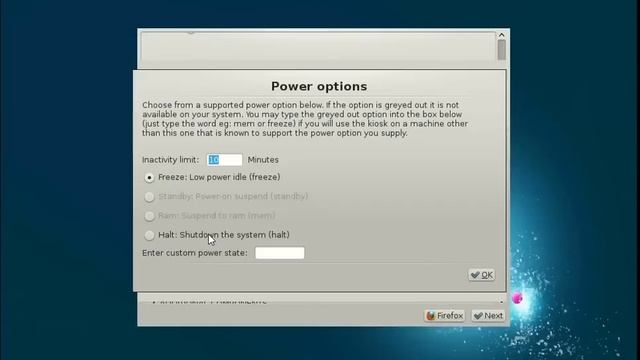This screenshot has height=360, width=640.
Task: Click the custom power state input box
Action: tap(280, 253)
